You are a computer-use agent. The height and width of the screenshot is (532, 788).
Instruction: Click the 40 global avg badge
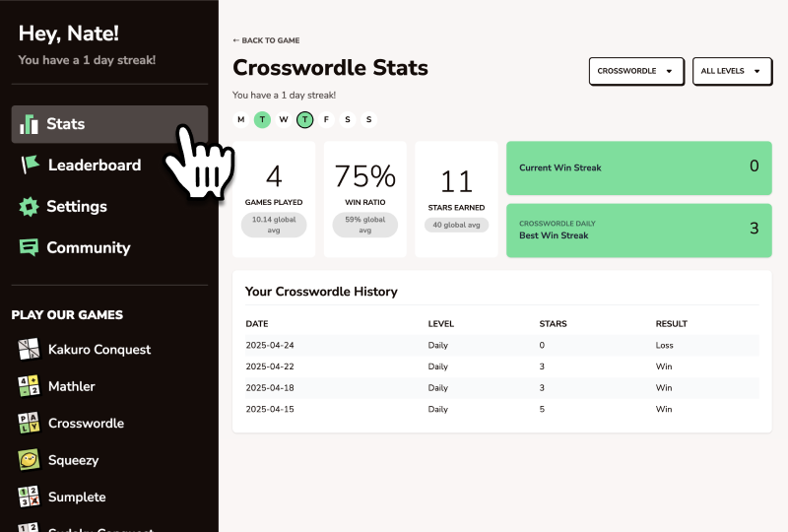pyautogui.click(x=456, y=225)
